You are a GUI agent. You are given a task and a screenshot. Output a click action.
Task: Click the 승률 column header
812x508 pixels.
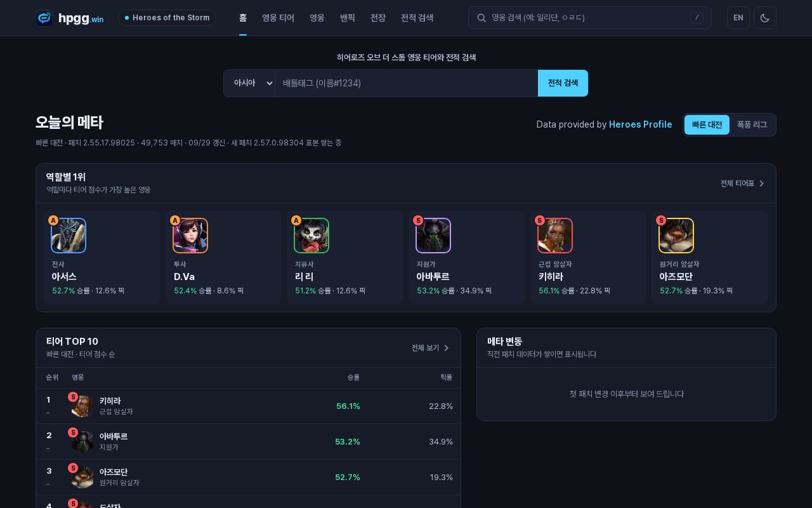pyautogui.click(x=353, y=377)
